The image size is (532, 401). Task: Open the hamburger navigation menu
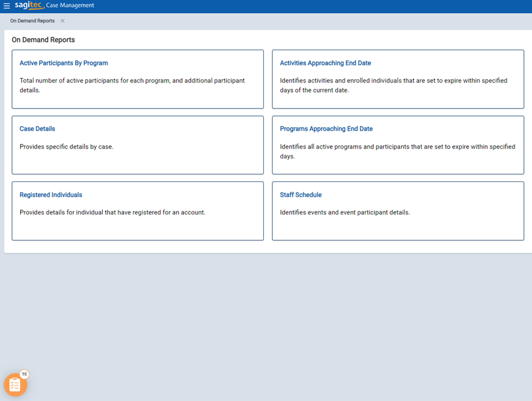click(x=7, y=6)
